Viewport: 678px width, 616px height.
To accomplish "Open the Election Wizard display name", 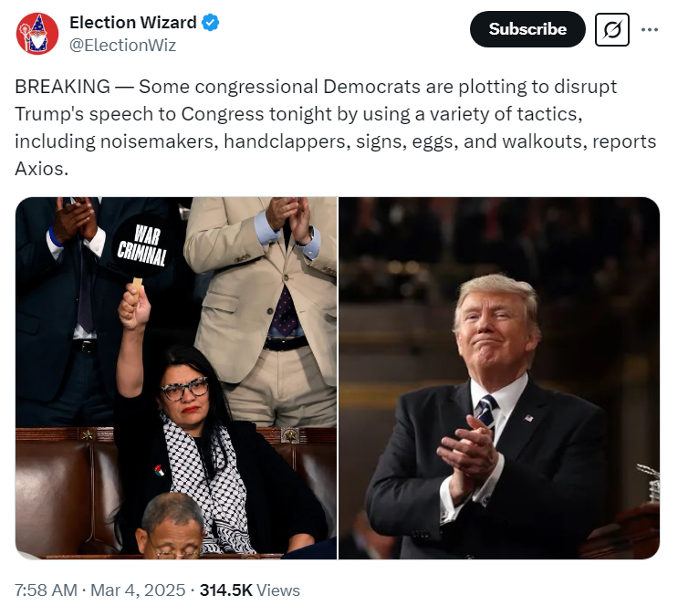I will [x=132, y=23].
